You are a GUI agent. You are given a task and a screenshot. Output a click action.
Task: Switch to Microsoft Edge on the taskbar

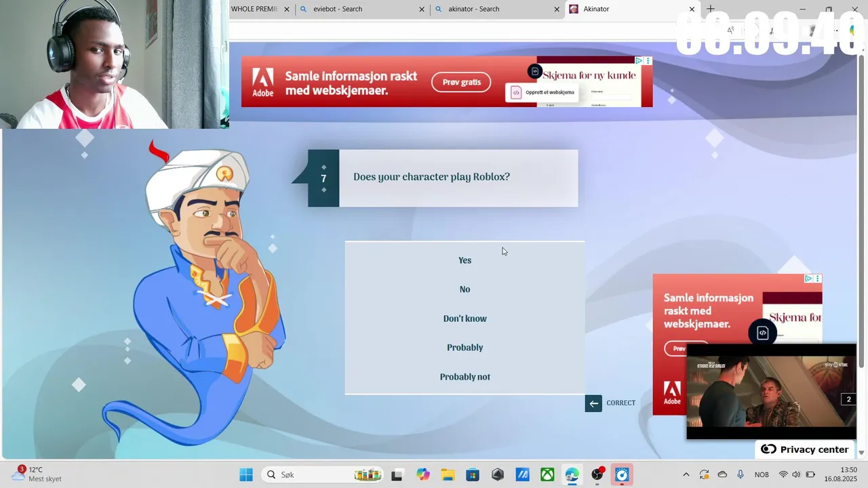pos(572,475)
